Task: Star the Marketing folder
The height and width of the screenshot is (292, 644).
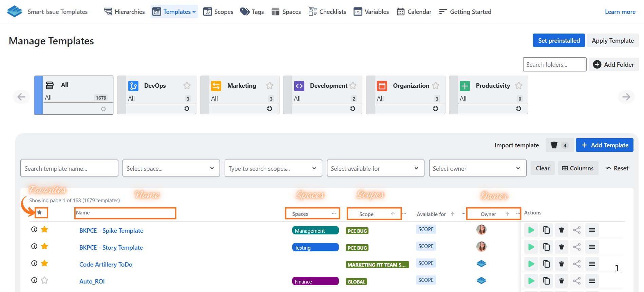Action: 270,85
